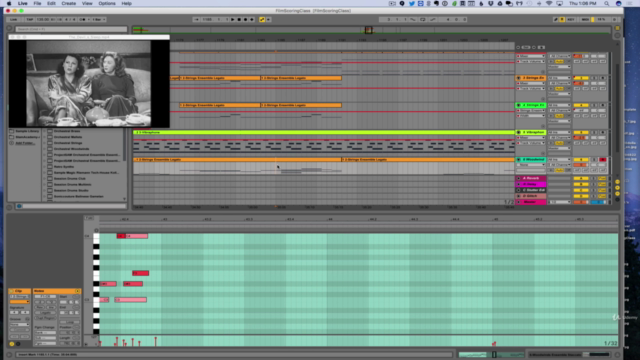Fold the 5 Vibraphon track

[518, 132]
